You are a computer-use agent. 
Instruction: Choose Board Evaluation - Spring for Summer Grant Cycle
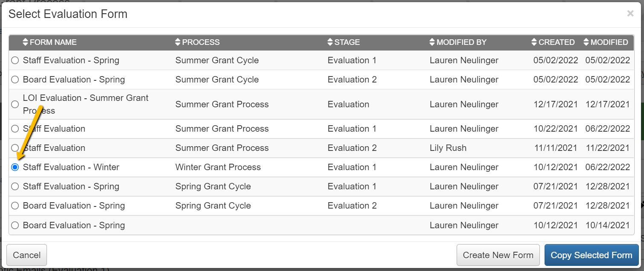click(x=15, y=80)
